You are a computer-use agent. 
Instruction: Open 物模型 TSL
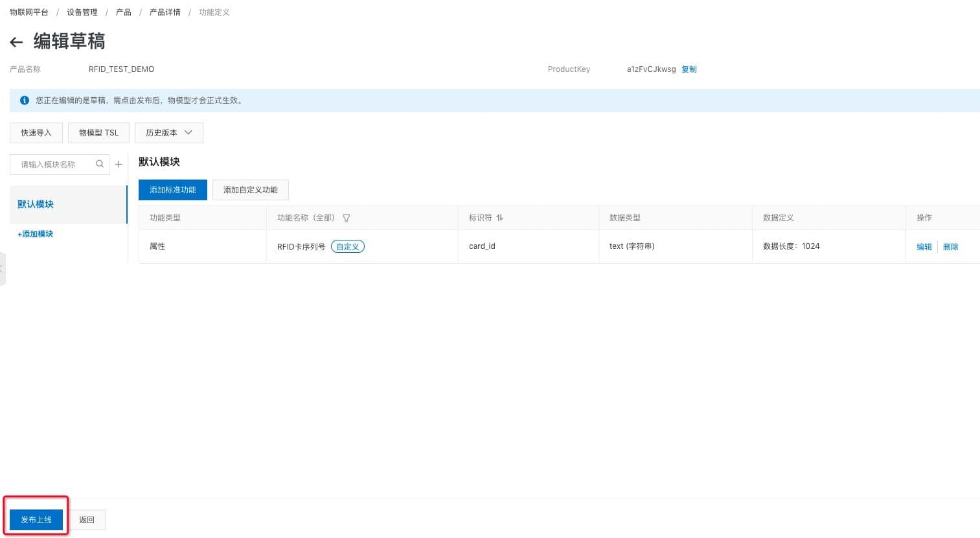[x=98, y=133]
